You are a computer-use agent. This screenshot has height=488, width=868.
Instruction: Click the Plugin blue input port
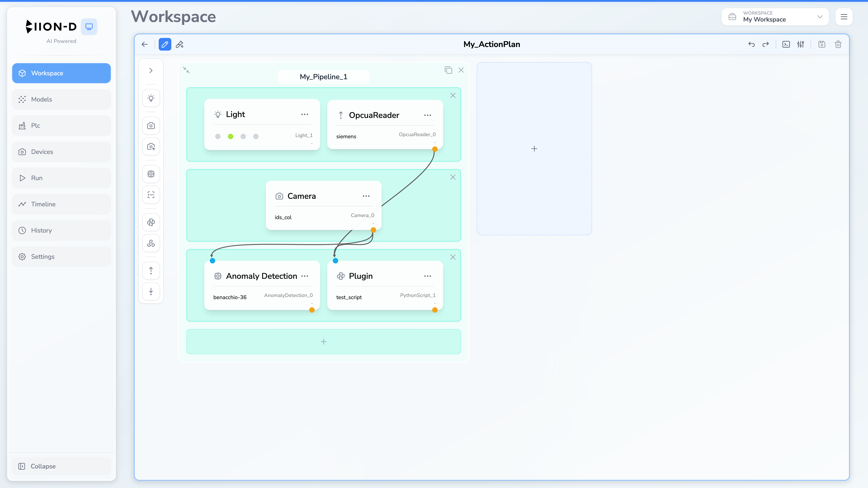[335, 261]
